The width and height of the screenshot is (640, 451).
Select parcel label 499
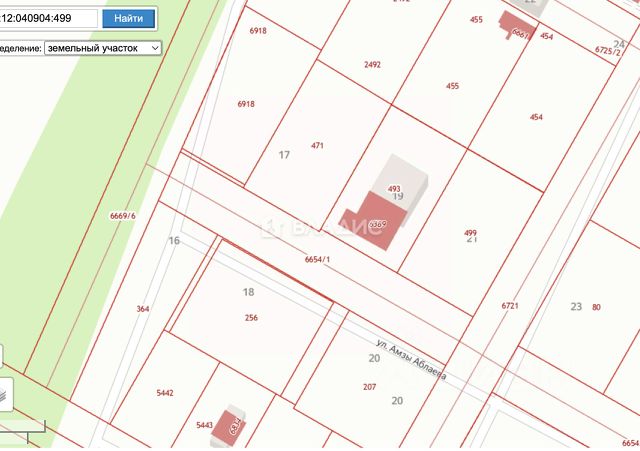[x=471, y=233]
